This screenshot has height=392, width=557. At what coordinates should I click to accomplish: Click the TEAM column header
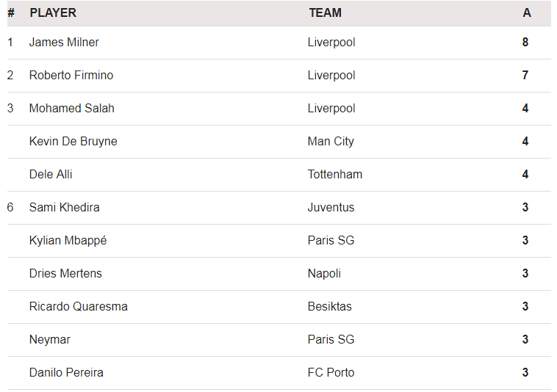click(325, 13)
